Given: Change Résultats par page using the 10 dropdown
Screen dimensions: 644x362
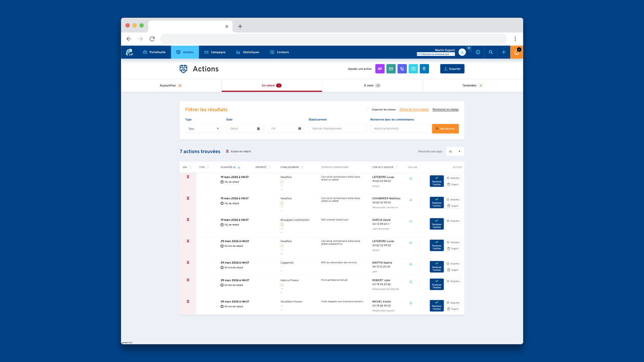Looking at the screenshot, I should click(x=455, y=151).
